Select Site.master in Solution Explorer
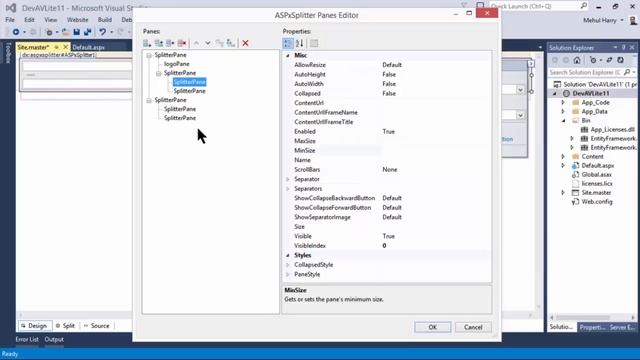The width and height of the screenshot is (640, 360). pos(596,193)
